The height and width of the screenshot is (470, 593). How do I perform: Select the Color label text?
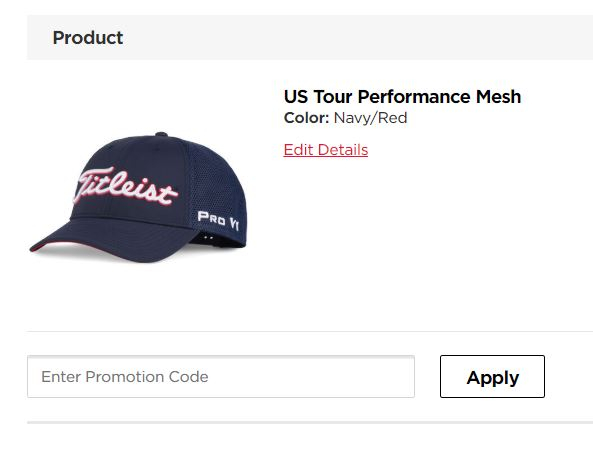306,118
